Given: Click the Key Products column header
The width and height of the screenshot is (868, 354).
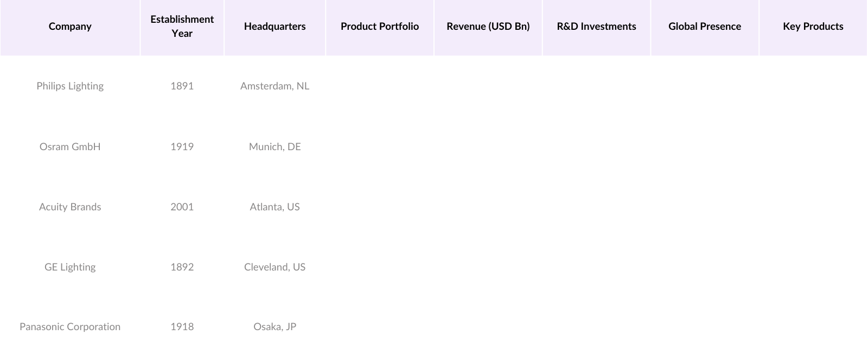Looking at the screenshot, I should click(x=813, y=27).
